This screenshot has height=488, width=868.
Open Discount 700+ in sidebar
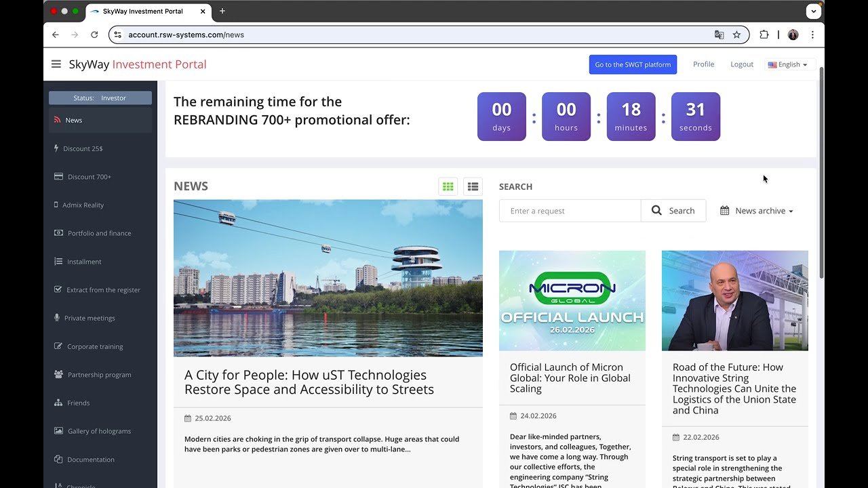coord(100,177)
